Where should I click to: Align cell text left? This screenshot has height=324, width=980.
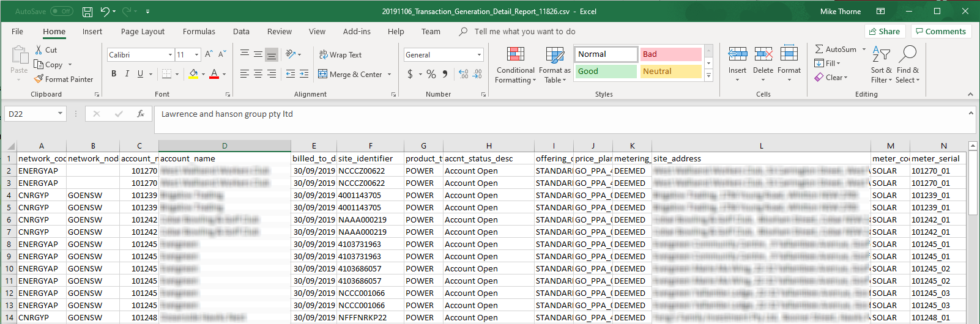coord(245,73)
